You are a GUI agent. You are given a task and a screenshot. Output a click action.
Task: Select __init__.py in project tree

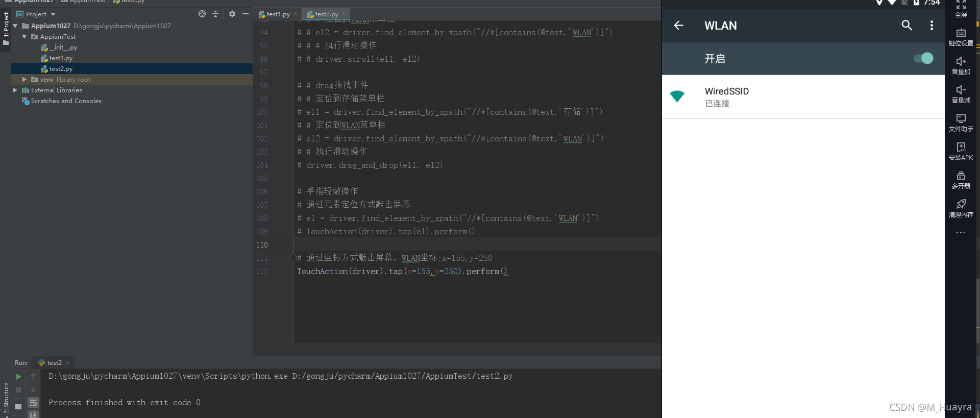tap(59, 47)
